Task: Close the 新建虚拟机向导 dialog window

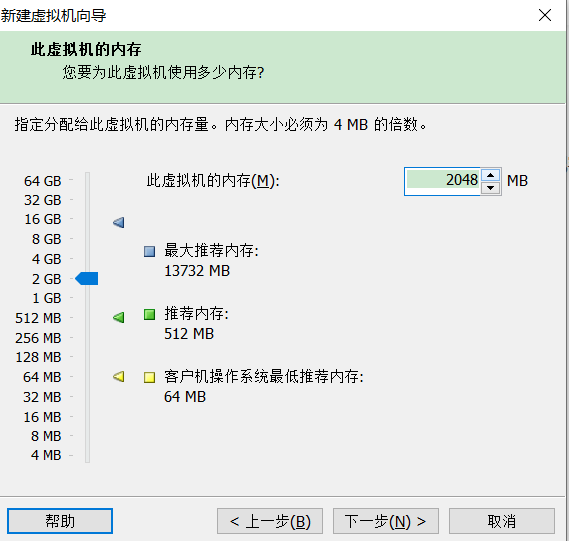Action: [545, 15]
